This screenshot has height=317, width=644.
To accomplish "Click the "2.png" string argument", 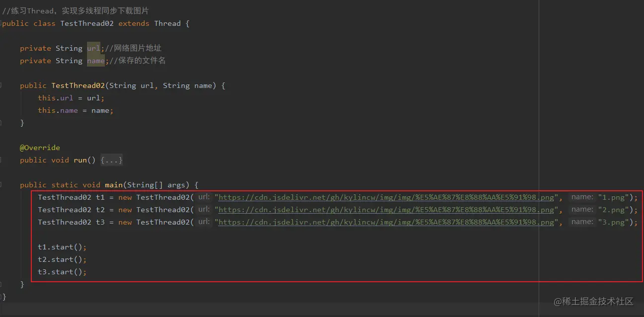I will coord(614,210).
